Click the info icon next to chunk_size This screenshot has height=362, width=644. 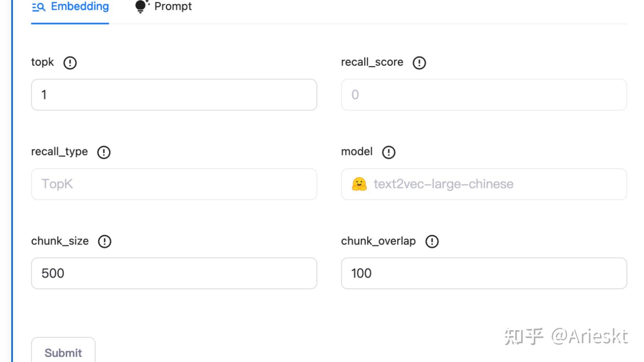click(x=104, y=241)
